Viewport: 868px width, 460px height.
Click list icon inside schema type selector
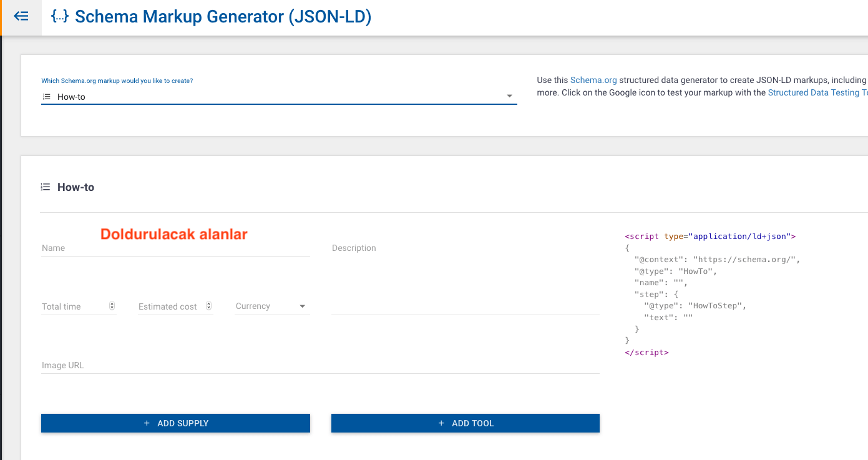click(x=46, y=97)
